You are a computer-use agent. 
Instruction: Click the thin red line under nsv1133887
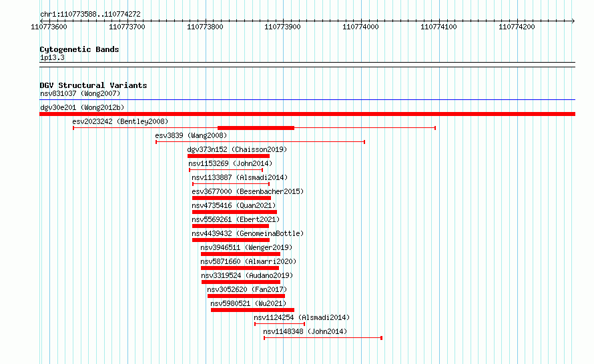[231, 184]
